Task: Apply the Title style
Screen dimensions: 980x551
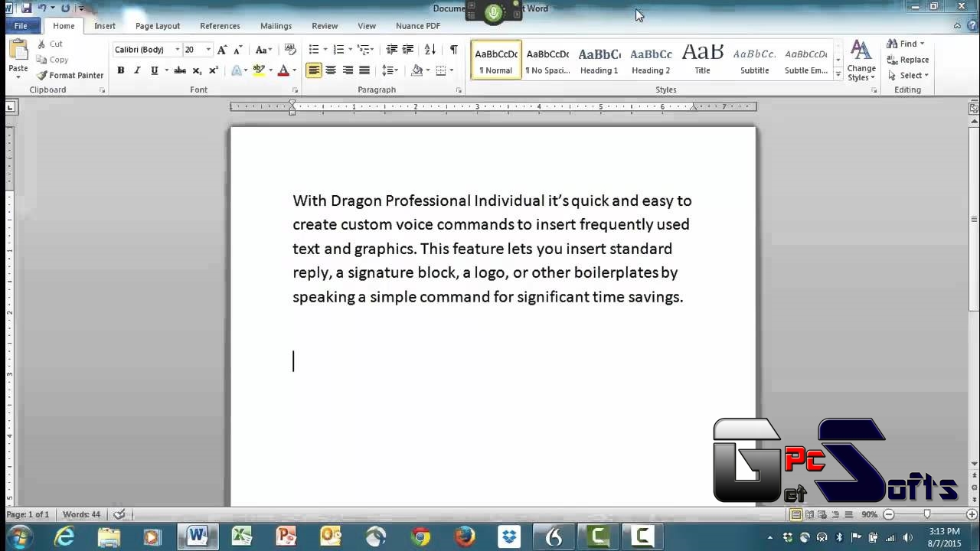Action: tap(702, 60)
